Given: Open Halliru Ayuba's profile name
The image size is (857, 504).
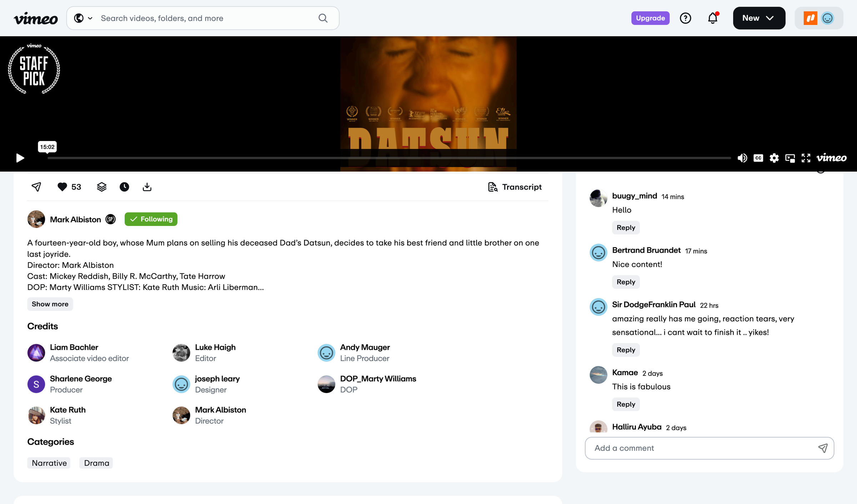Looking at the screenshot, I should point(637,427).
